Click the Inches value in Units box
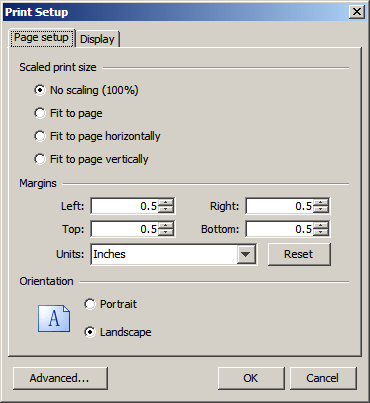Viewport: 370px width, 403px height. pyautogui.click(x=109, y=254)
